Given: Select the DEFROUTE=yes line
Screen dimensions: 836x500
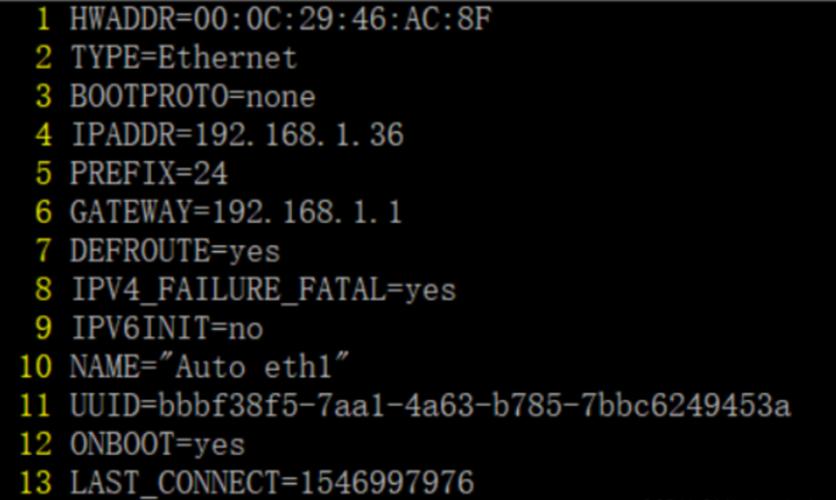Looking at the screenshot, I should pyautogui.click(x=175, y=251).
